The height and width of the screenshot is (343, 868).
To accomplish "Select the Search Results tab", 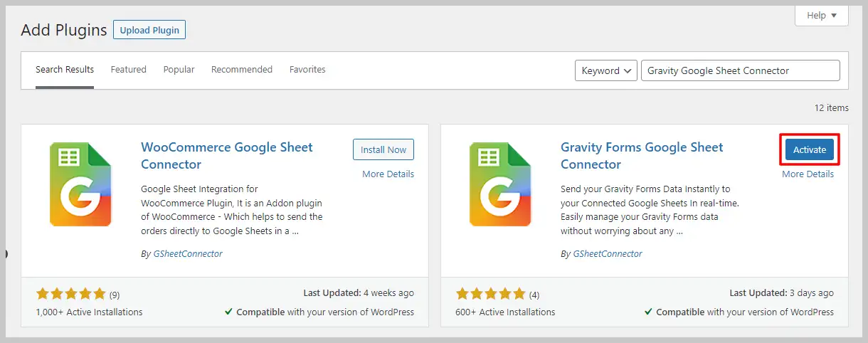I will (x=65, y=70).
